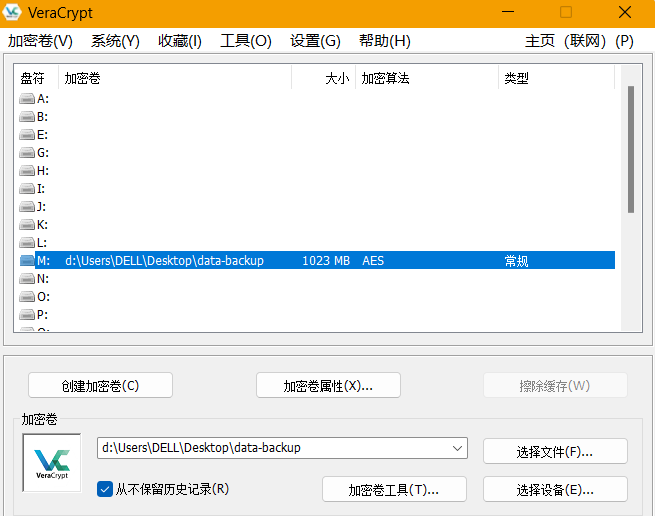The height and width of the screenshot is (516, 655).
Task: Open the 帮助(H) menu
Action: 385,41
